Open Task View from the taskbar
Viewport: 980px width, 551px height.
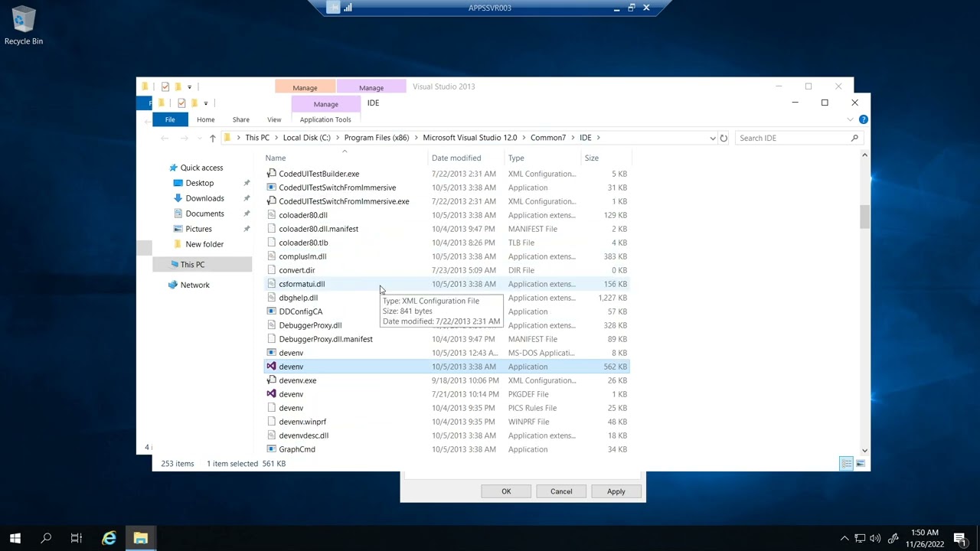point(77,538)
